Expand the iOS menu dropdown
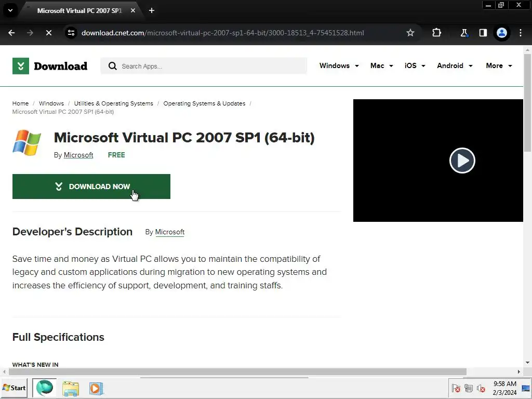Viewport: 532px width, 399px height. click(415, 66)
